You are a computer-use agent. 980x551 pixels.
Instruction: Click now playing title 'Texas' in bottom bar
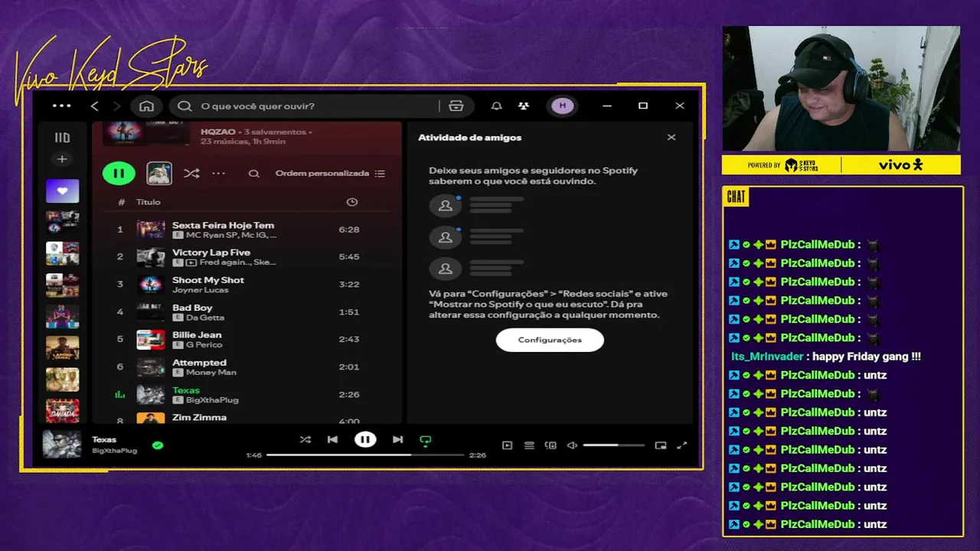pos(104,440)
